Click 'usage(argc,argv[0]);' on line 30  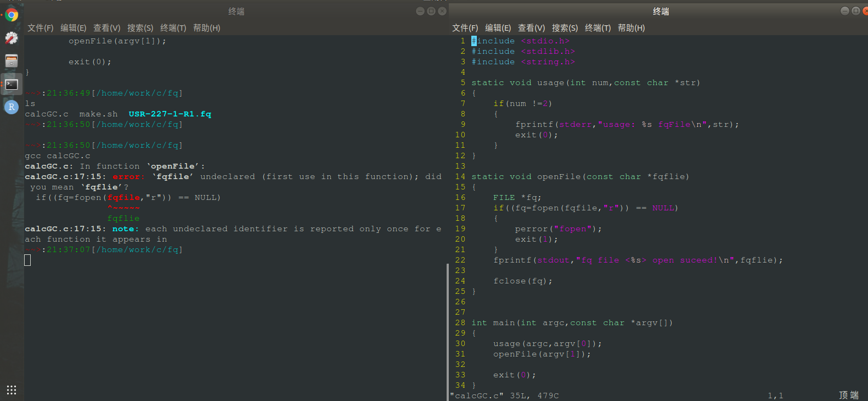tap(548, 343)
